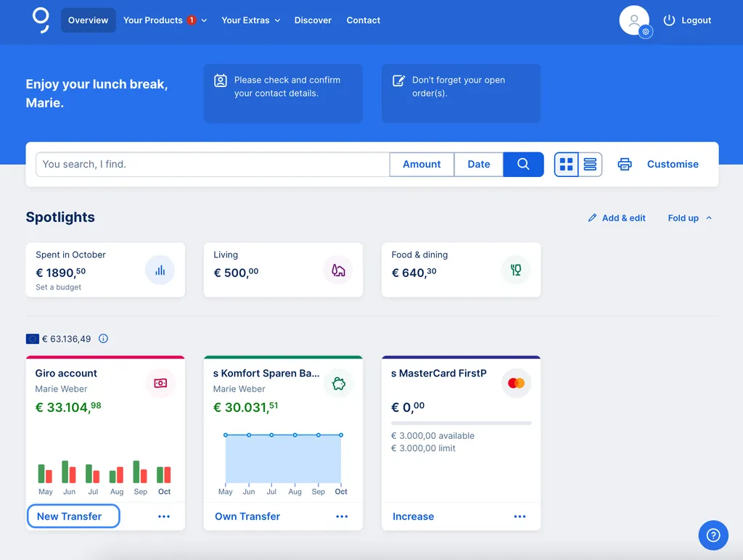Open the Spent in October chart icon
The width and height of the screenshot is (743, 560).
point(160,270)
